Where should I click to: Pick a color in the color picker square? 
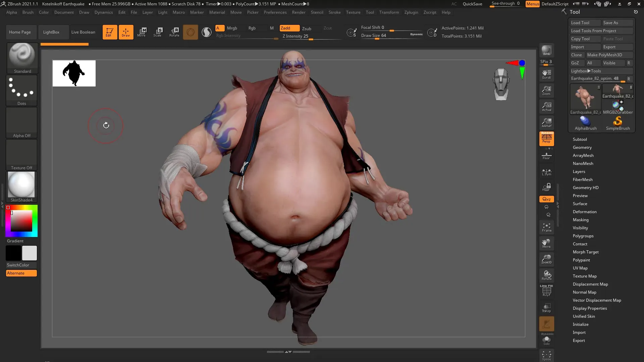(21, 221)
